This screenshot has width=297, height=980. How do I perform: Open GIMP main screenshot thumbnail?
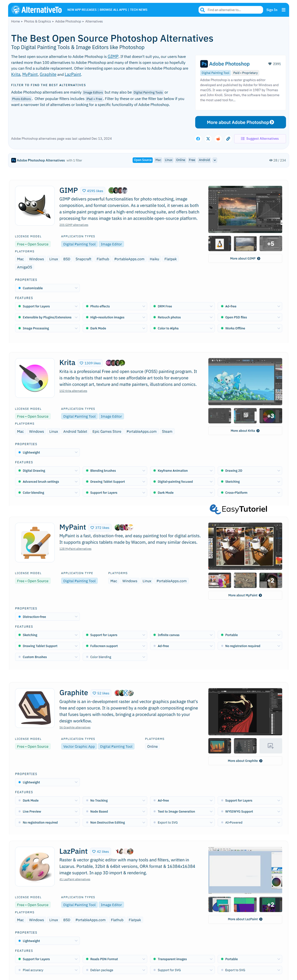pos(245,209)
